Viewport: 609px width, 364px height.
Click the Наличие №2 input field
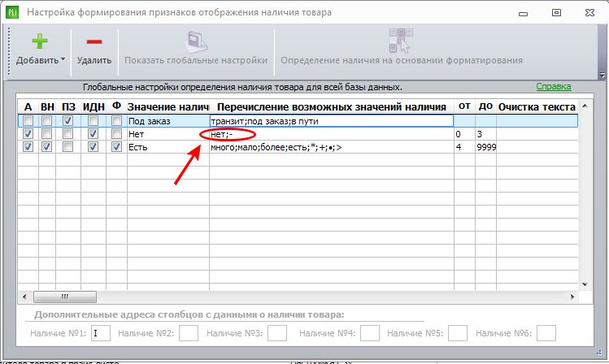point(189,333)
